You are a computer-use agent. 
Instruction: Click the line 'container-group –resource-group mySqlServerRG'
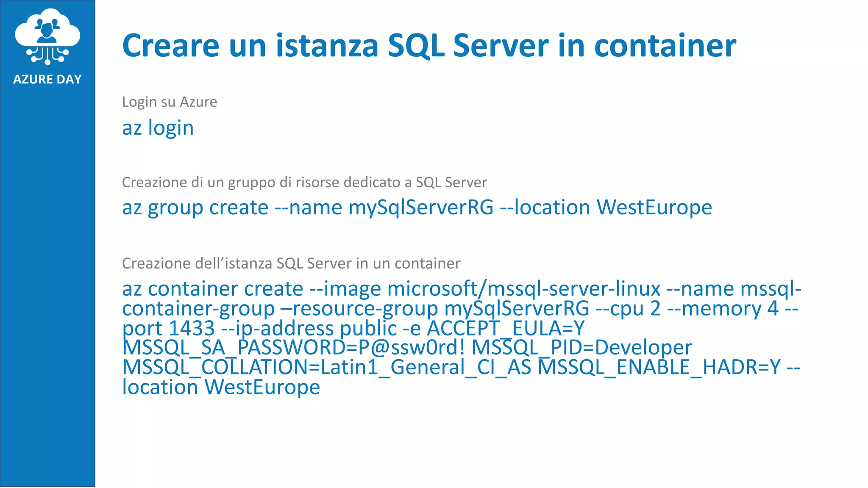point(460,309)
